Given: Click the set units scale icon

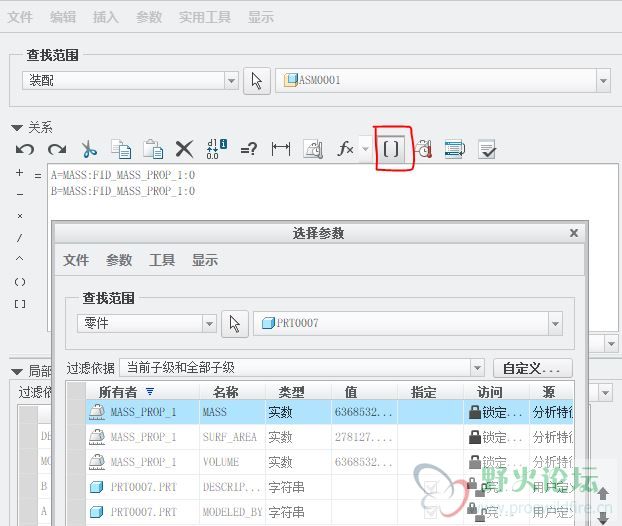Looking at the screenshot, I should [x=313, y=150].
